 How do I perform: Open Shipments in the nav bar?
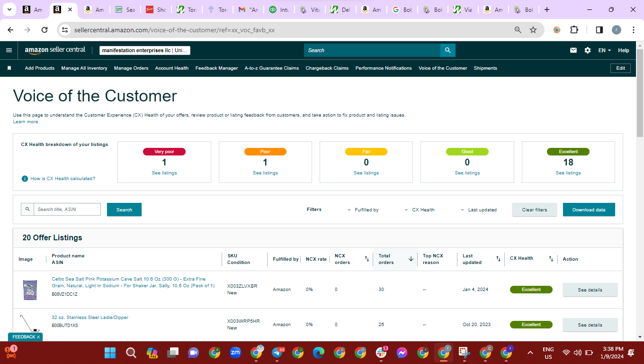point(485,68)
